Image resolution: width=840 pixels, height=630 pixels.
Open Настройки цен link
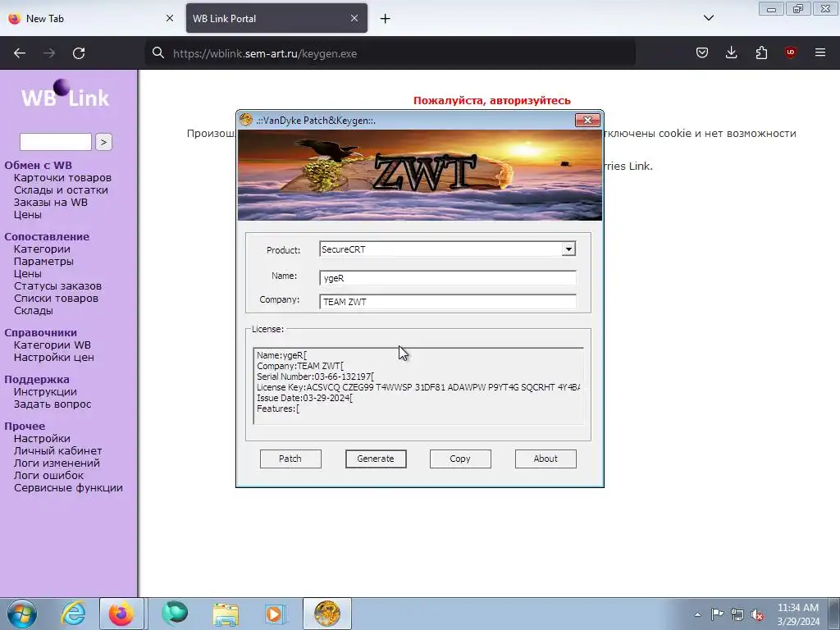[54, 358]
